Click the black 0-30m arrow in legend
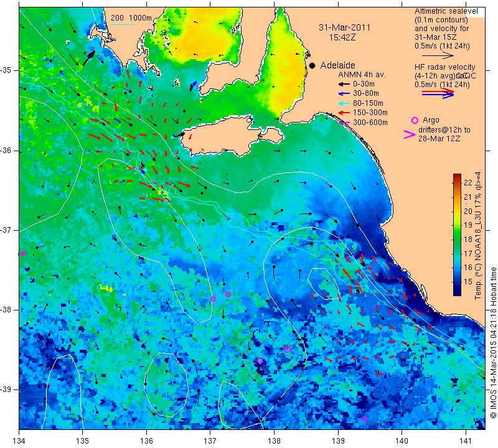 coord(344,84)
